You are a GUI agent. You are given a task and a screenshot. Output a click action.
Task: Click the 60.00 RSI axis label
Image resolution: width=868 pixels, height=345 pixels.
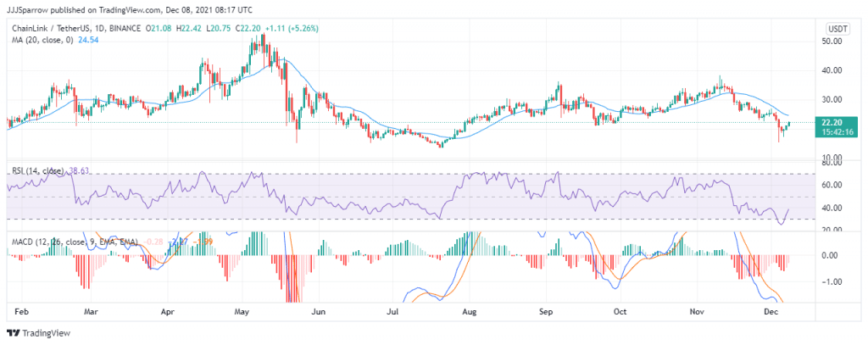click(x=832, y=185)
